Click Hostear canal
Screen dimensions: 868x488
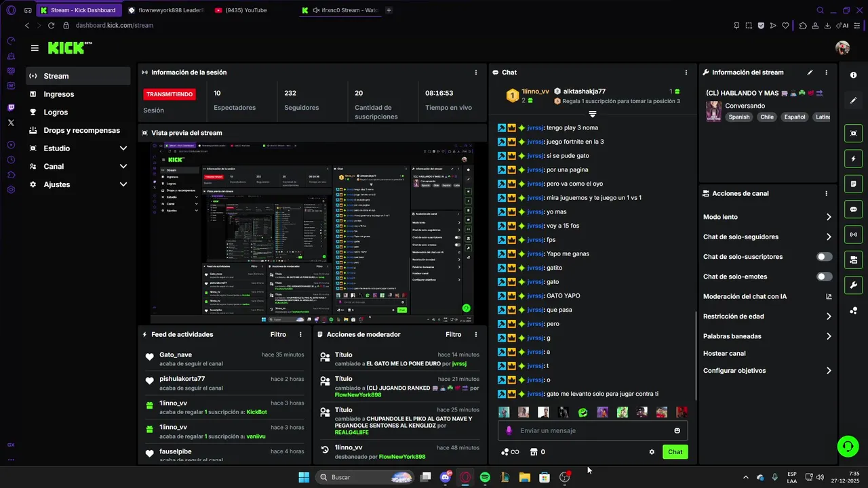click(x=724, y=353)
